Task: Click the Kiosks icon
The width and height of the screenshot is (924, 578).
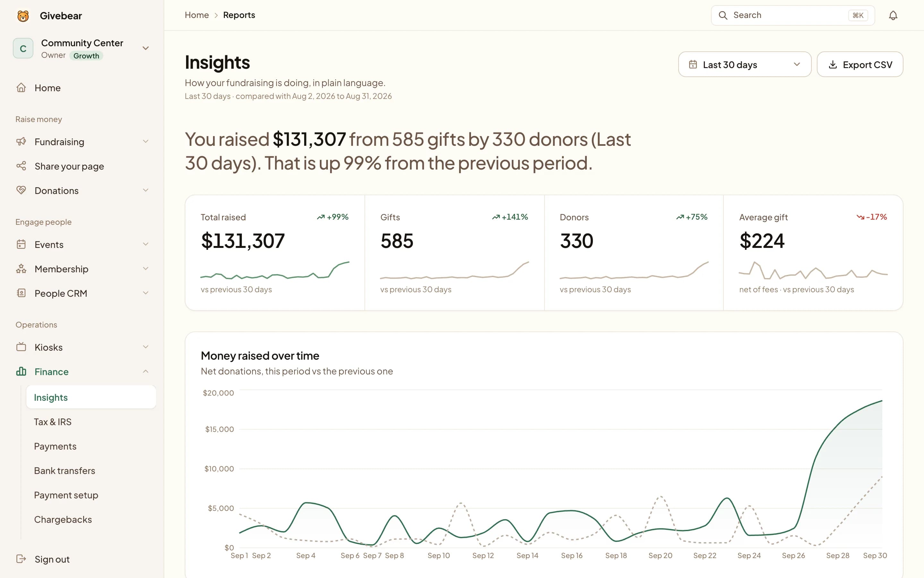Action: click(21, 347)
